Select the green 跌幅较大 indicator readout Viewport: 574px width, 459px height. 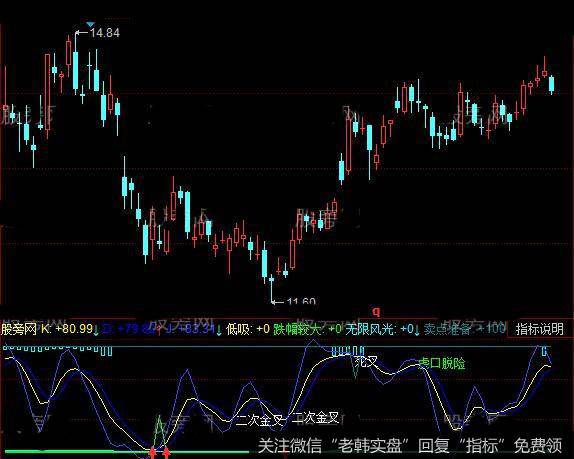click(308, 329)
